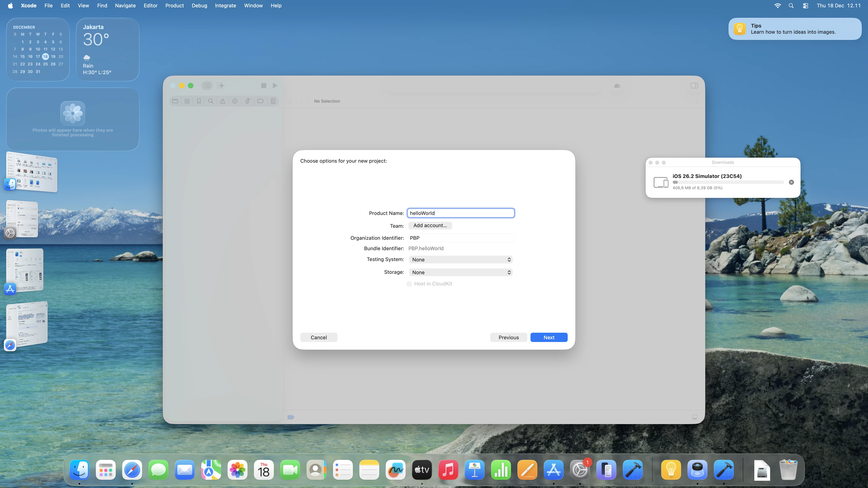Screen dimensions: 868x488
Task: Select the Find navigator magnifier icon
Action: coord(211,101)
